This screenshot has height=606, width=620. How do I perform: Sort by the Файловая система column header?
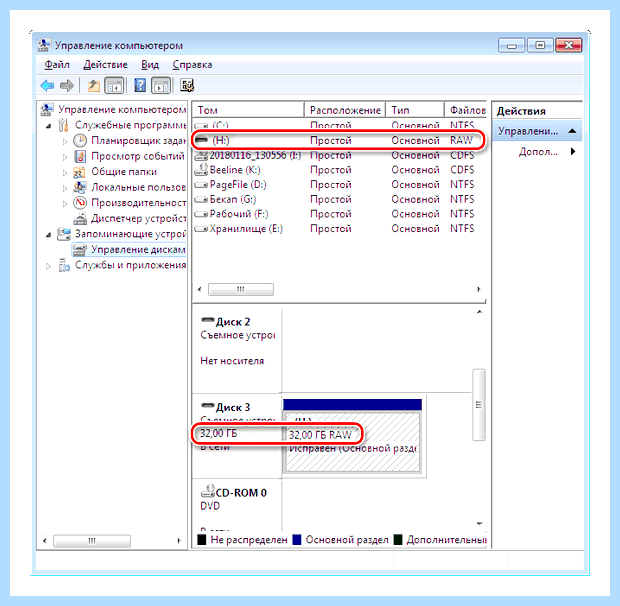click(466, 110)
